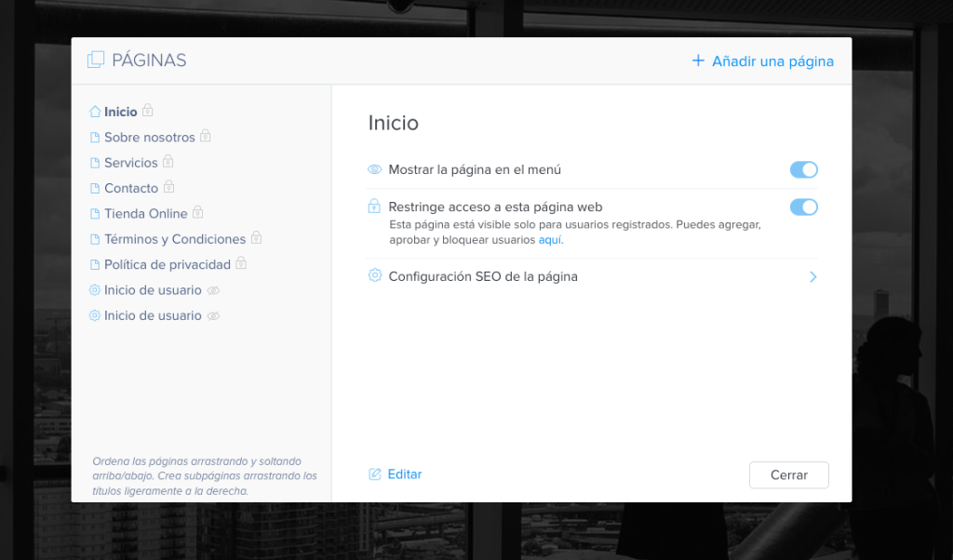Click the plus icon beside Añadir una página
The width and height of the screenshot is (953, 560).
click(x=698, y=60)
